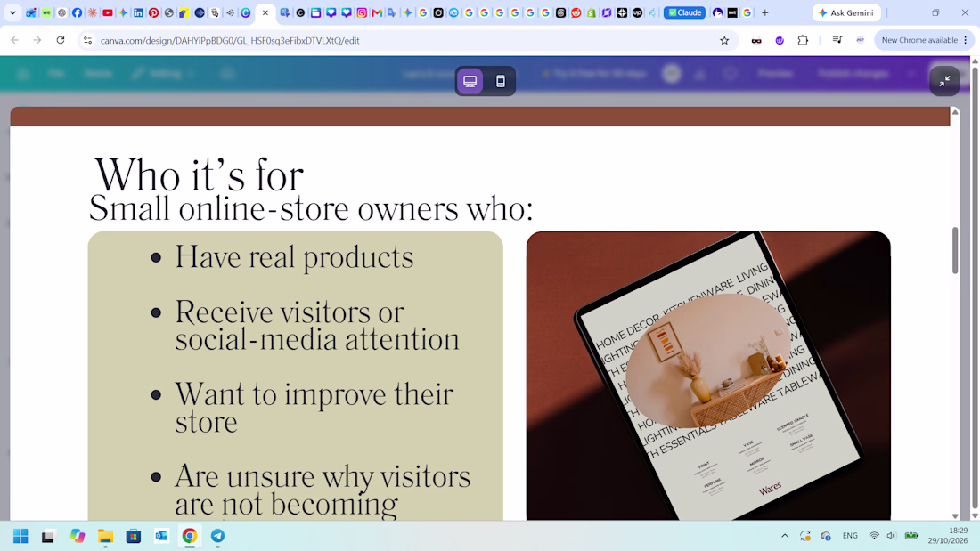Open File Explorer from the taskbar

coord(105,536)
